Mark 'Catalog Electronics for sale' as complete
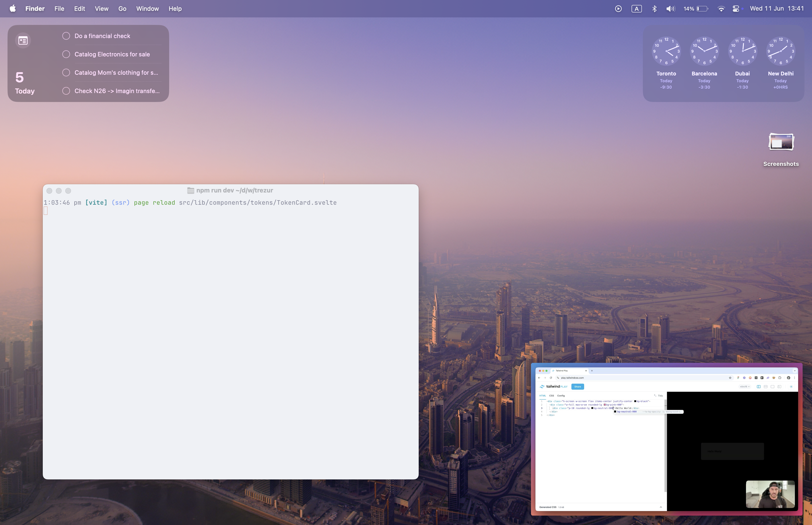The image size is (812, 525). pyautogui.click(x=66, y=54)
